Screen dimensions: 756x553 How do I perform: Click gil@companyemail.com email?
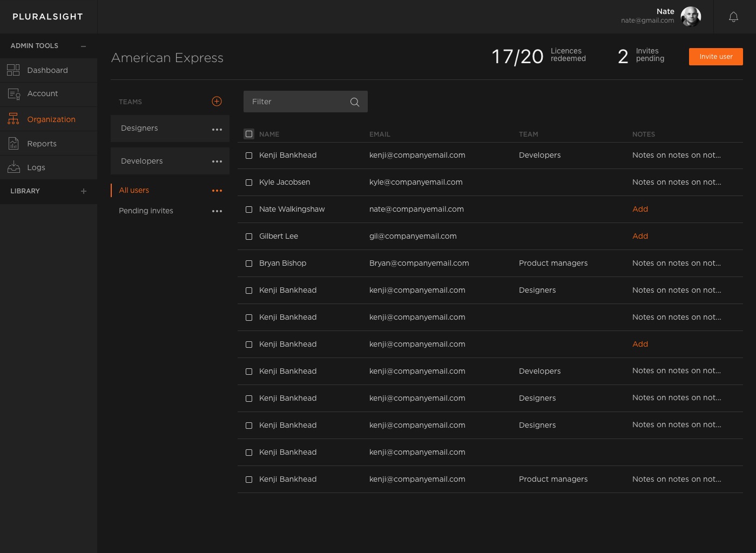click(413, 236)
